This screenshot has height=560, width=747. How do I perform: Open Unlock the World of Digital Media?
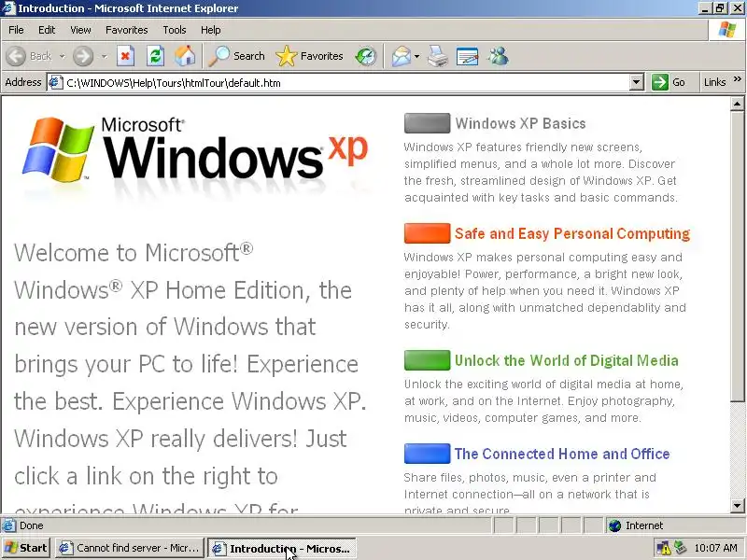point(567,360)
